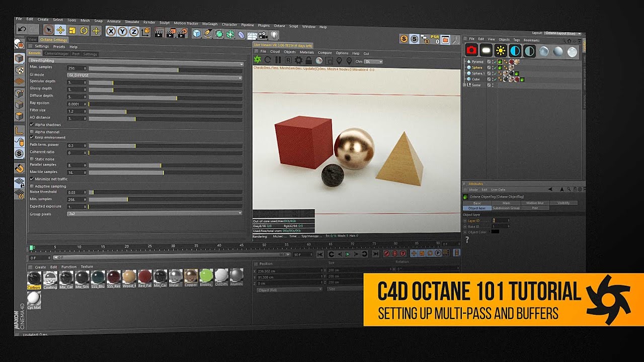This screenshot has width=644, height=362.
Task: Open the Octane menu in menu bar
Action: point(279,26)
